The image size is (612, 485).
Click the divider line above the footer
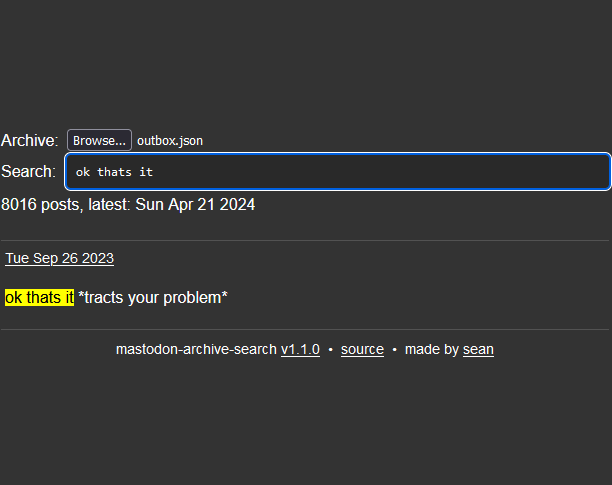(x=305, y=329)
